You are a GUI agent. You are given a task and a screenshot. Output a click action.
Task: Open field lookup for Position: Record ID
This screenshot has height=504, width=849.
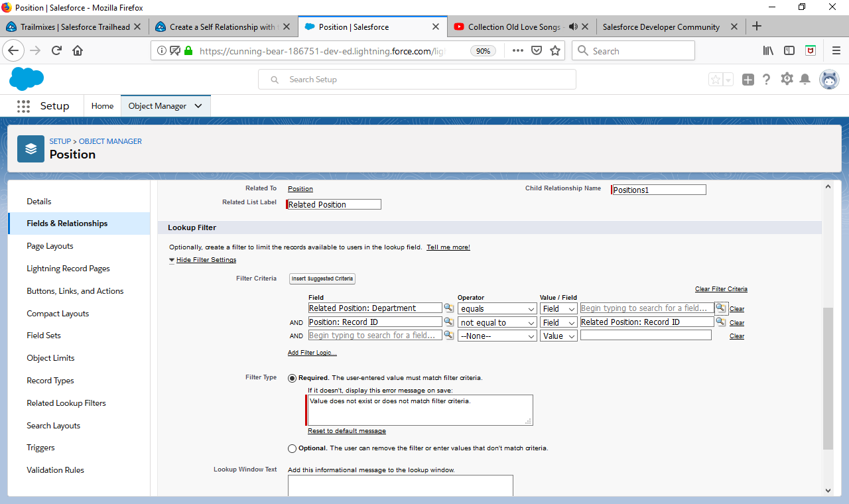click(x=449, y=322)
